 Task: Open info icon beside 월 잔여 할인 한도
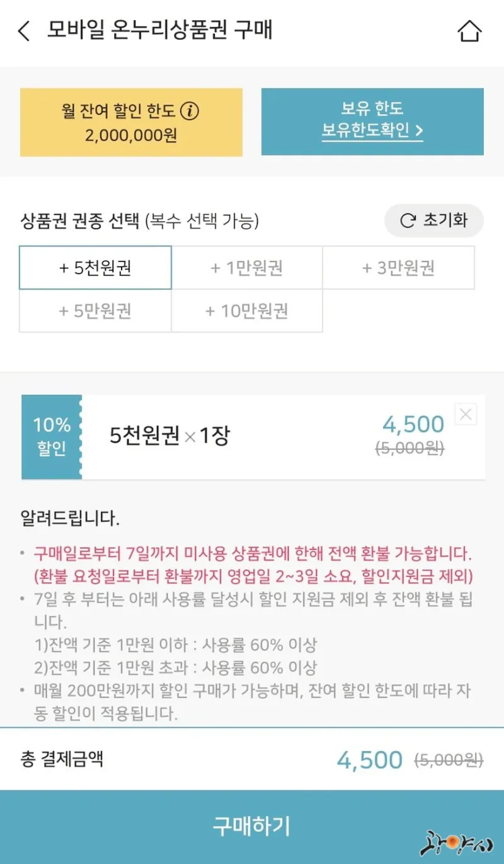pyautogui.click(x=190, y=112)
